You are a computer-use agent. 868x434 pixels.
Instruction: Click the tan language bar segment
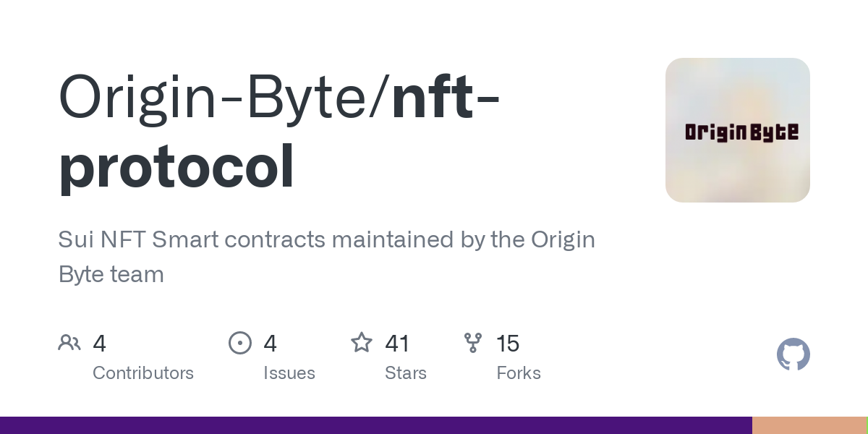(x=808, y=425)
